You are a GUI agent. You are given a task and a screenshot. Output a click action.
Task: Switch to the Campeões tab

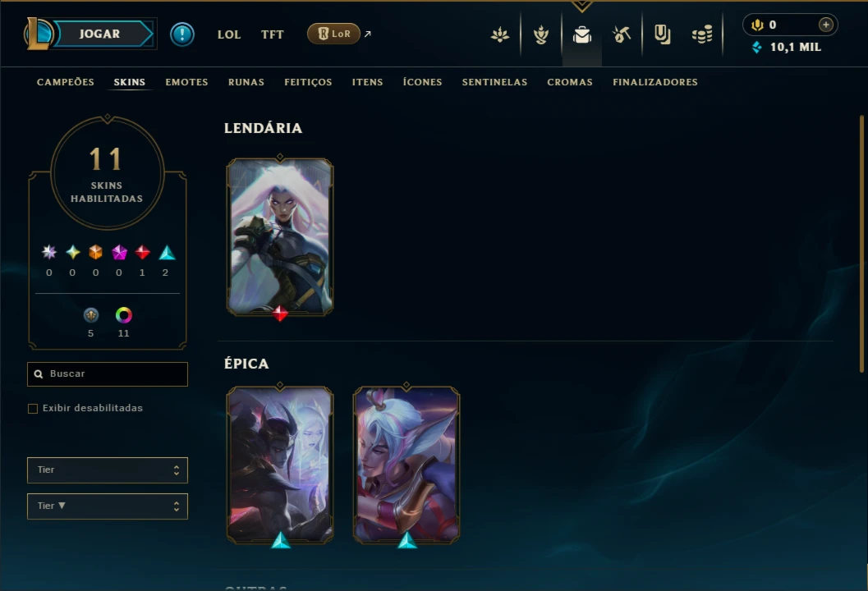[66, 82]
